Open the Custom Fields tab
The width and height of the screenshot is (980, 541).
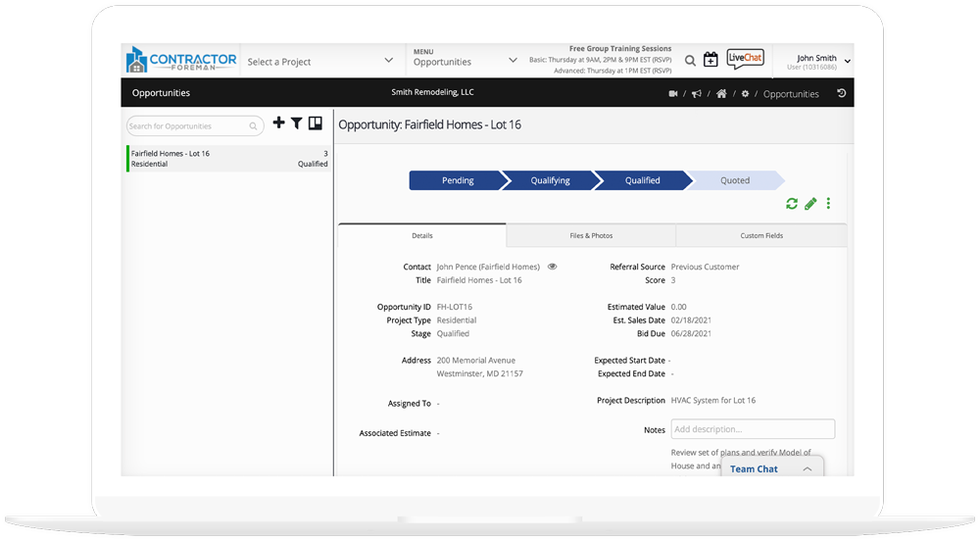tap(760, 235)
